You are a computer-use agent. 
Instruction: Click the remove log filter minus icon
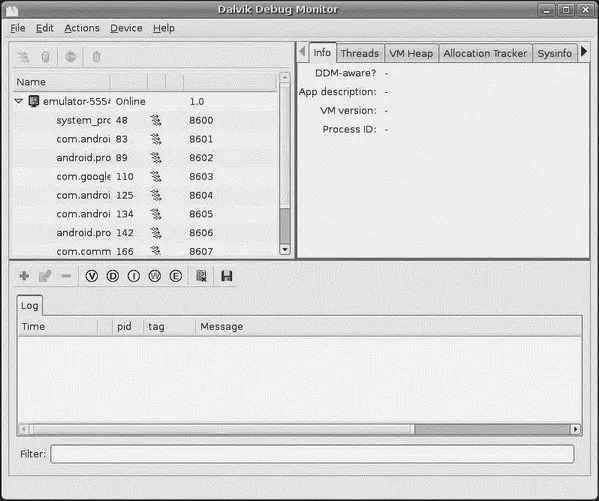point(66,276)
